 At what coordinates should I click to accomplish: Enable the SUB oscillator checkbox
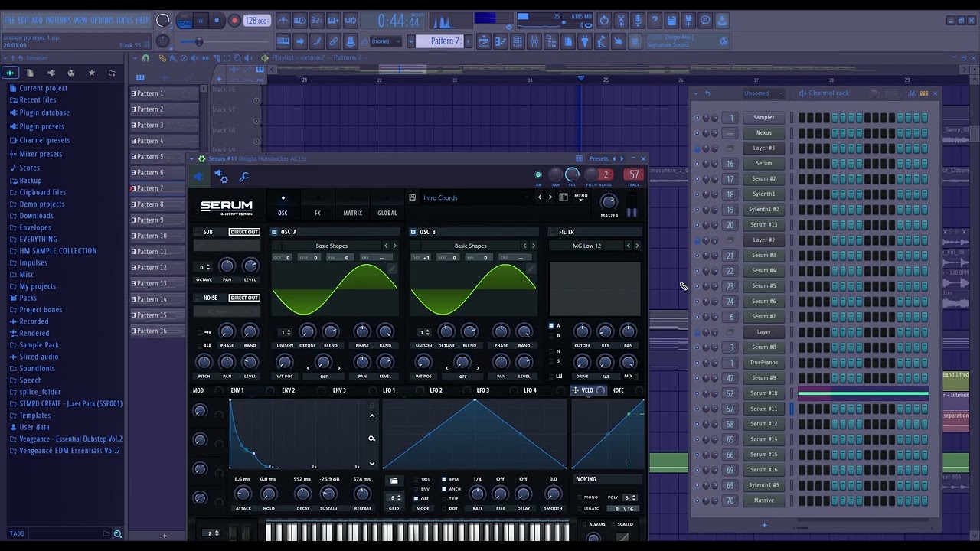click(x=197, y=232)
